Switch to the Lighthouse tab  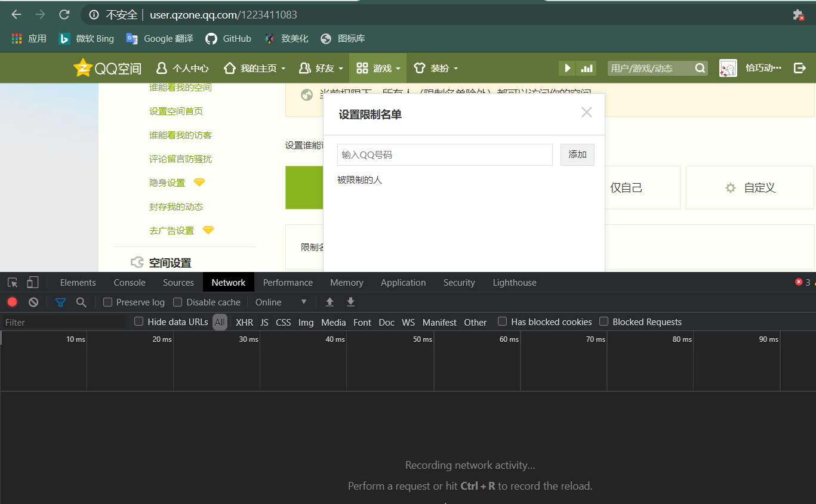click(x=515, y=283)
